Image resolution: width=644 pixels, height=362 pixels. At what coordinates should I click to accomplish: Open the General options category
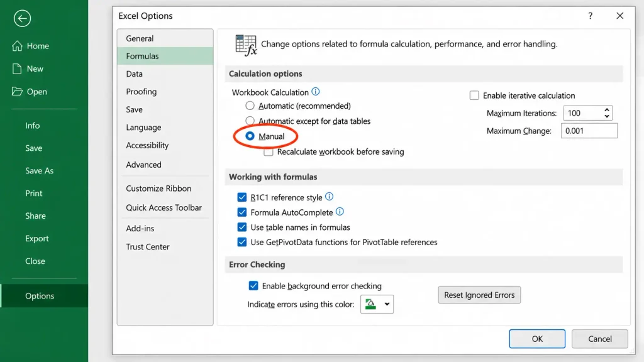pos(165,38)
